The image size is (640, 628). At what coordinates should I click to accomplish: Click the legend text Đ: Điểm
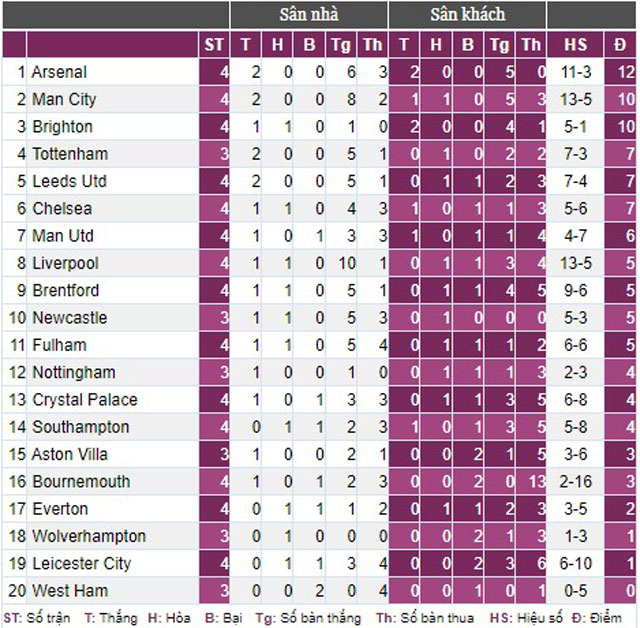pos(597,618)
